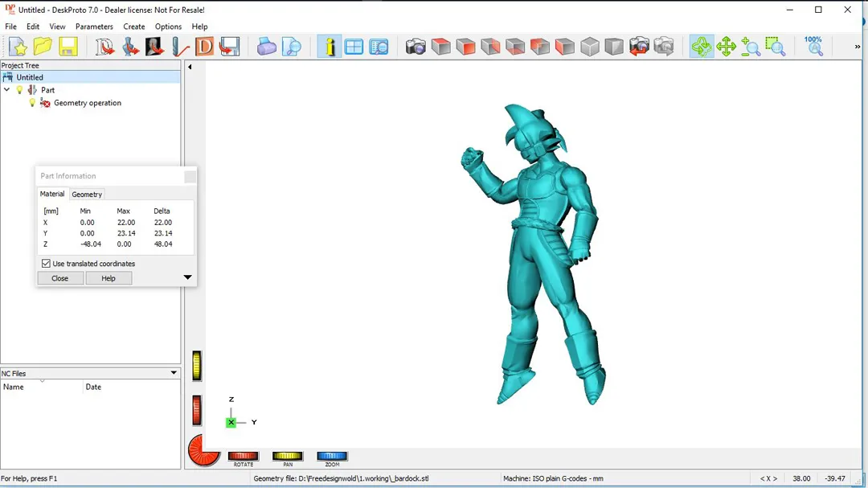This screenshot has width=868, height=488.
Task: Click the vertical yellow thumbwheel
Action: tap(197, 366)
